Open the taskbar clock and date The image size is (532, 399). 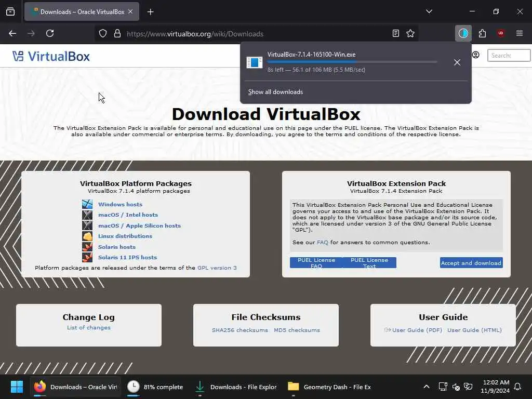point(495,387)
